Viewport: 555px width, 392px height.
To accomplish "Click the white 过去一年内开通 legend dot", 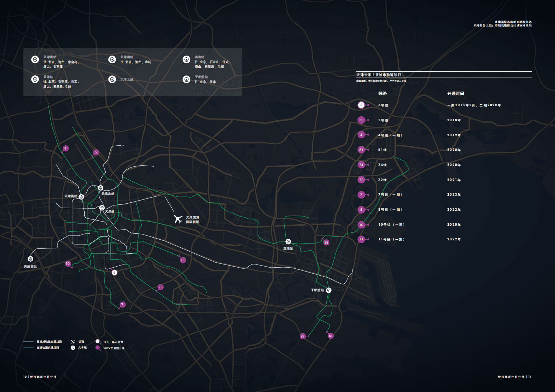I will click(98, 341).
